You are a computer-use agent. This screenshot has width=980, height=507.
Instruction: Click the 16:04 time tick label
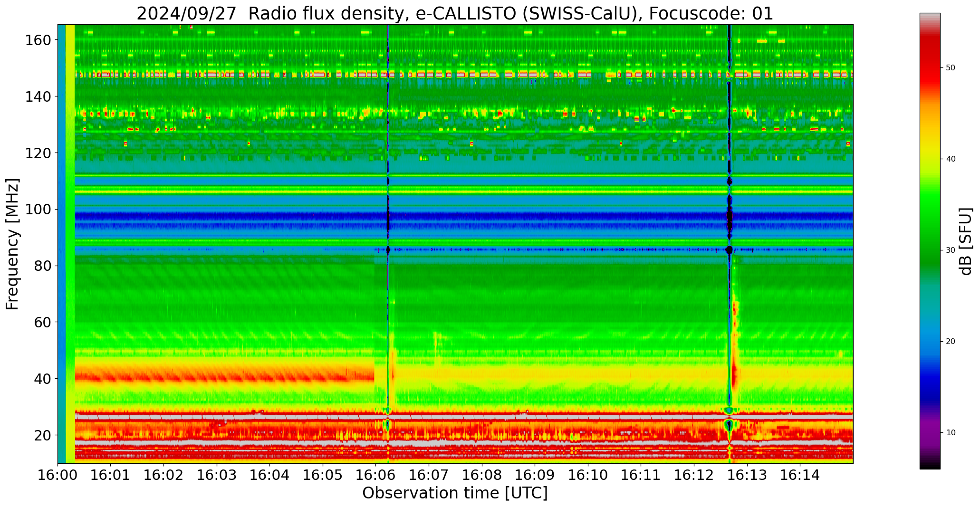coord(270,475)
